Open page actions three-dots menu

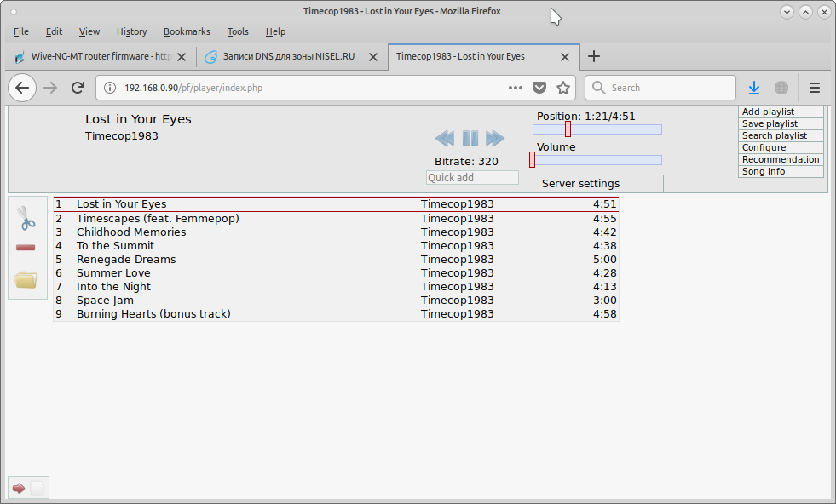point(515,88)
